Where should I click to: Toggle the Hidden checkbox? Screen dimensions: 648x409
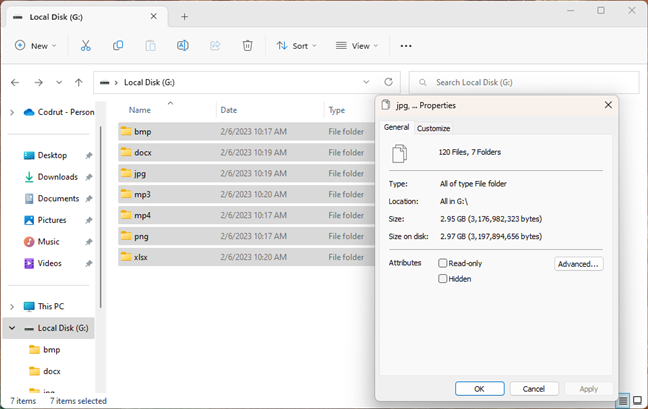tap(443, 279)
